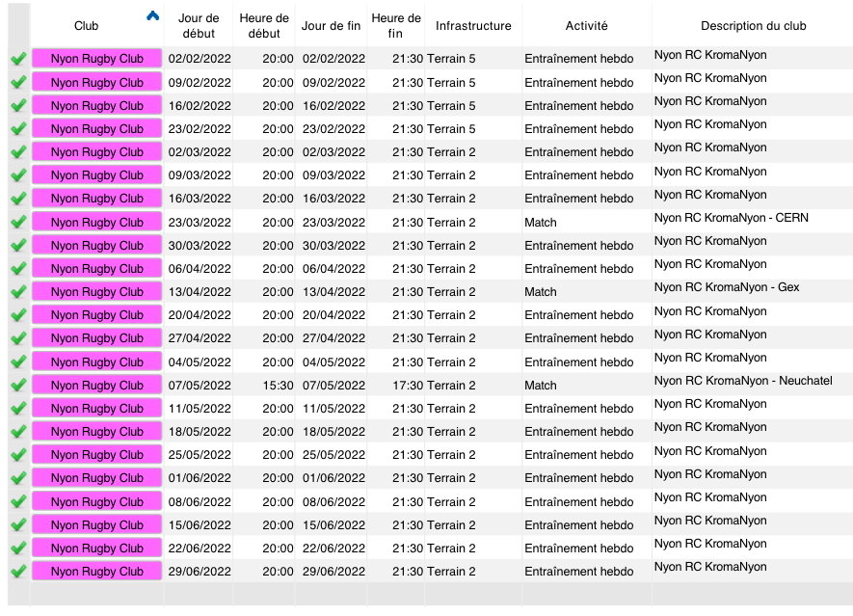Click the blue sort arrow in Club header
This screenshot has width=853, height=616.
tap(153, 16)
